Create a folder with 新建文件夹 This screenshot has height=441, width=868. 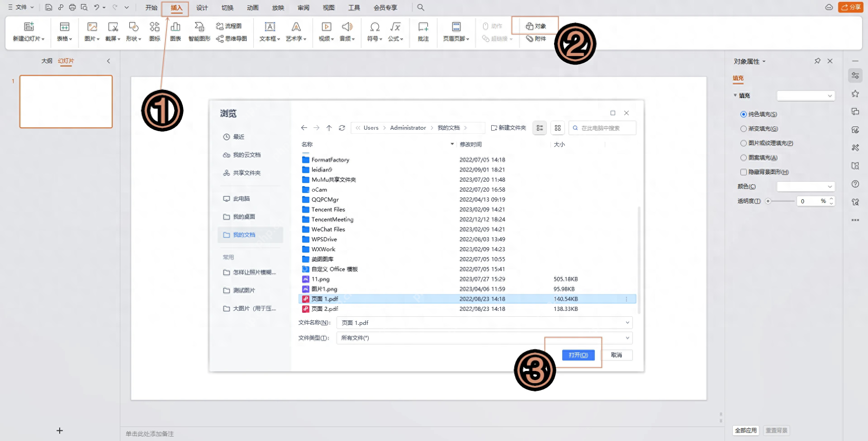(x=508, y=127)
